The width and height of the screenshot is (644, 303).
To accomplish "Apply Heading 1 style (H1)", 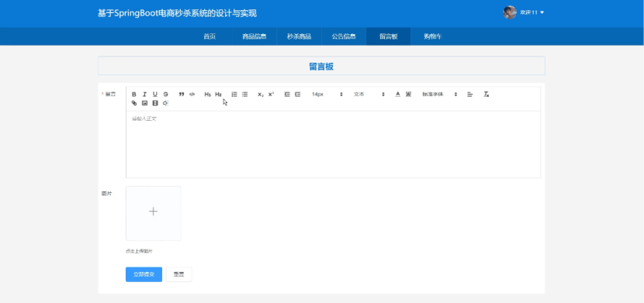I will (208, 95).
